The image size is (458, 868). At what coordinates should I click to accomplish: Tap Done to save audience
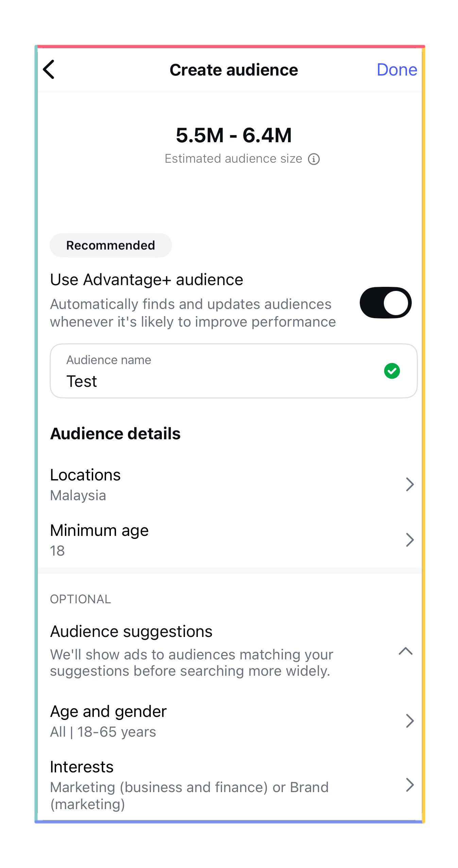396,70
